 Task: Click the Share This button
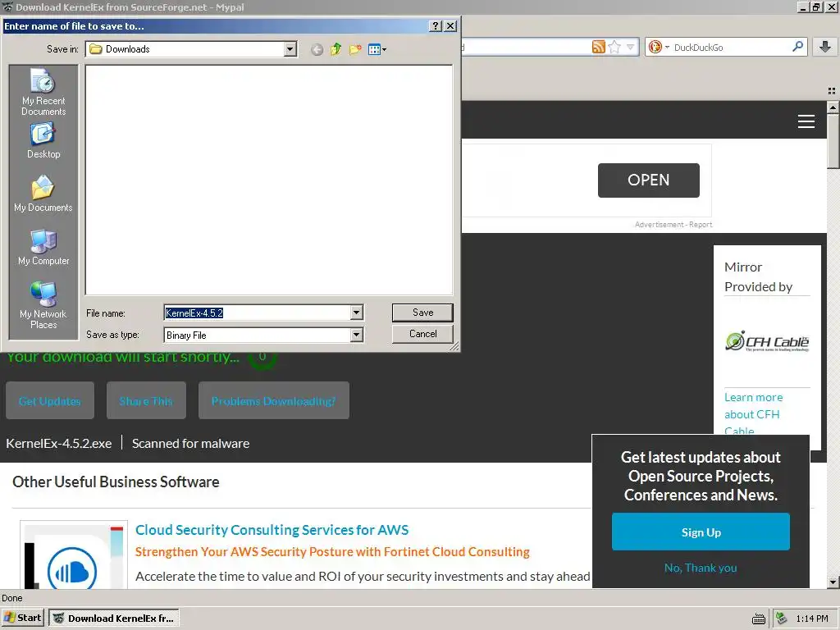tap(146, 400)
